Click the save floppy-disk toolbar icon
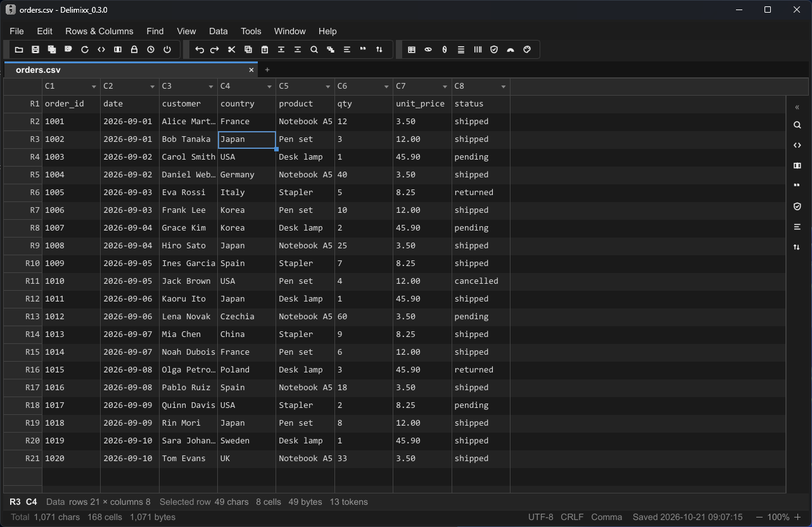 tap(35, 49)
